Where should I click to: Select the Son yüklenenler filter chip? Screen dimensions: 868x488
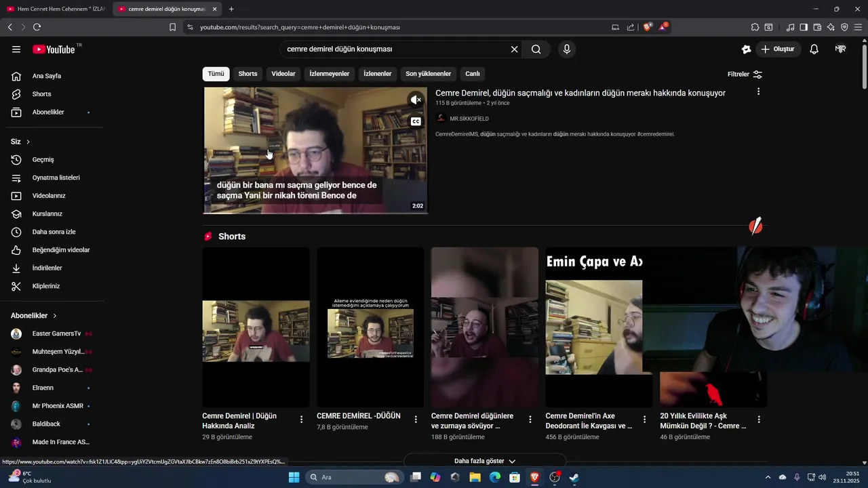429,74
